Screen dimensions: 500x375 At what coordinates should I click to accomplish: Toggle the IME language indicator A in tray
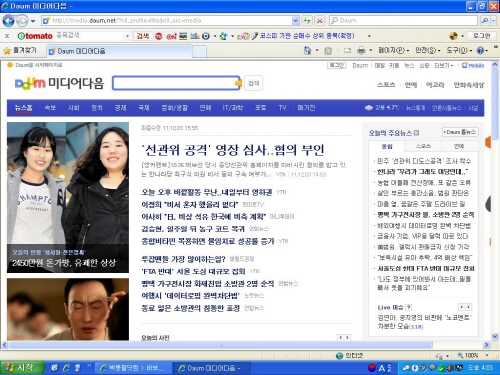(382, 368)
